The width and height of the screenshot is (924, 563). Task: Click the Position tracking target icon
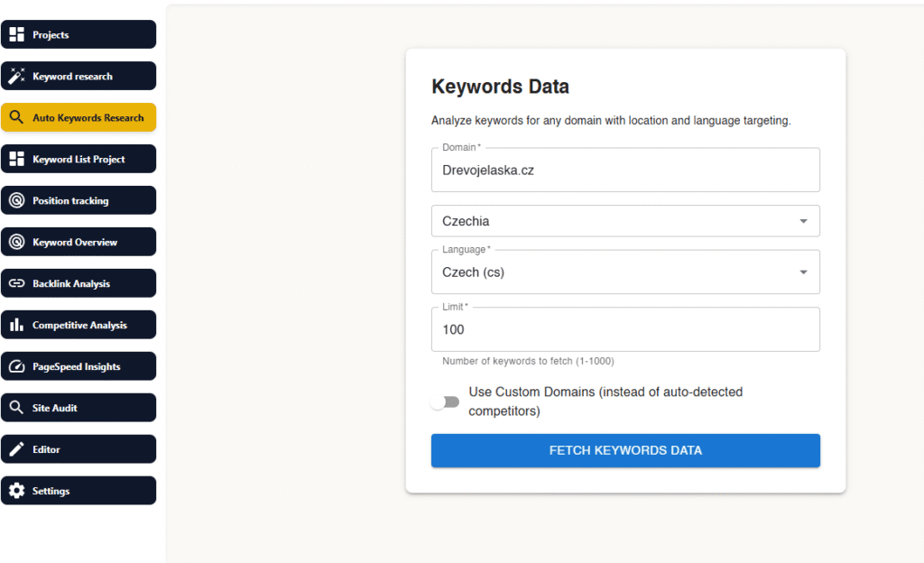[x=16, y=201]
